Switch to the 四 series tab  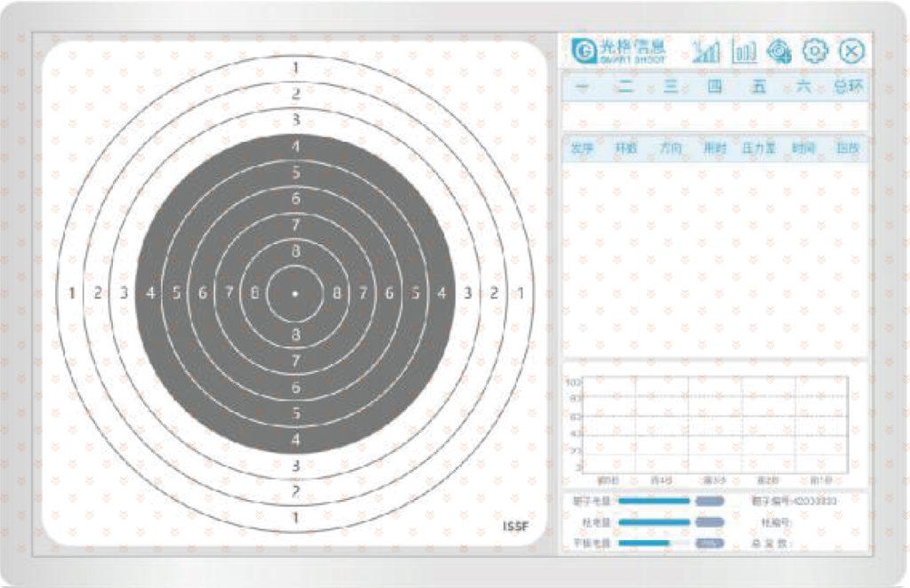click(x=714, y=87)
